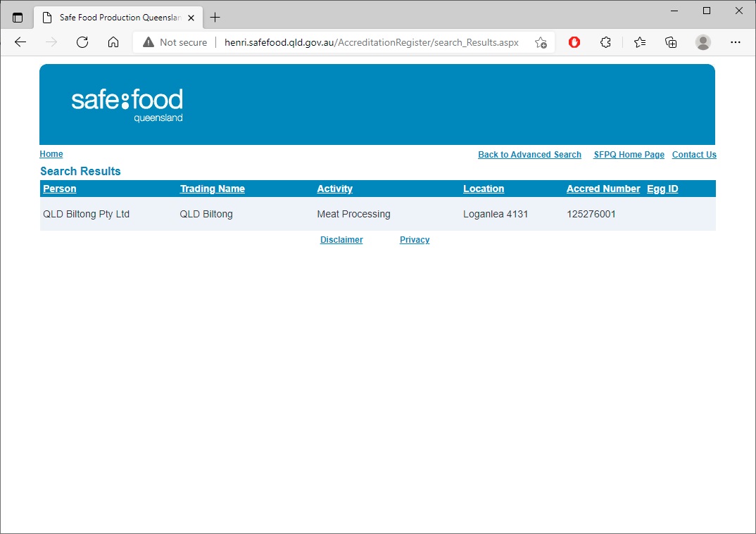Open the Extensions puzzle piece icon
Screen dimensions: 756x534
pyautogui.click(x=605, y=42)
